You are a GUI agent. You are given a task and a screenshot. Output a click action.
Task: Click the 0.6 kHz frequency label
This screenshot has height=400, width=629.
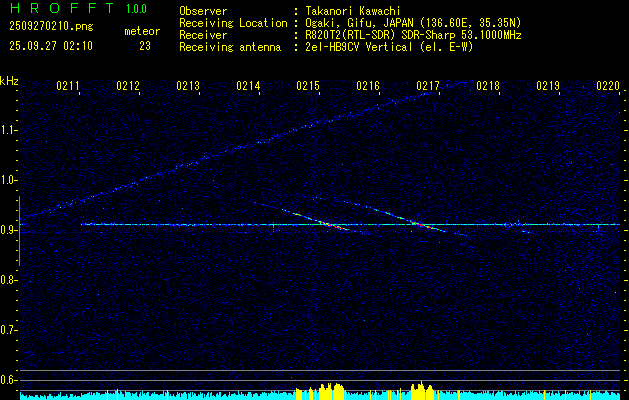pyautogui.click(x=7, y=380)
